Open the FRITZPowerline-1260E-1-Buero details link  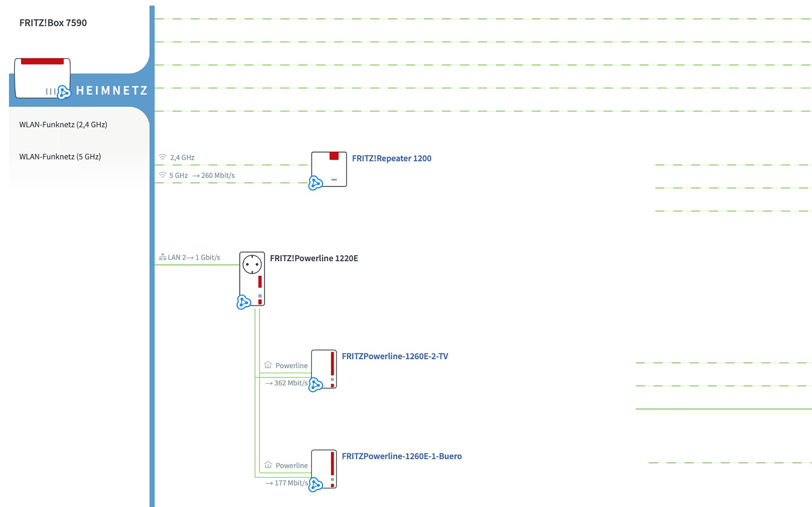pyautogui.click(x=402, y=456)
